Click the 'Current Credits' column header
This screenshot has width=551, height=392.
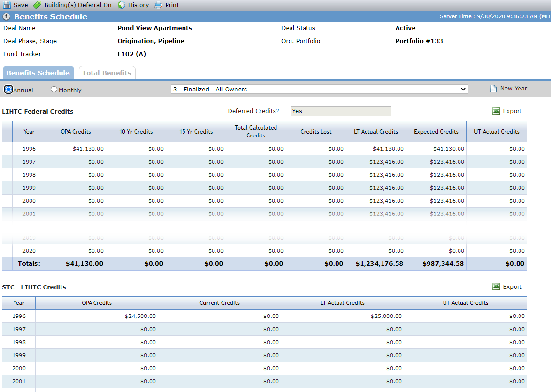219,303
